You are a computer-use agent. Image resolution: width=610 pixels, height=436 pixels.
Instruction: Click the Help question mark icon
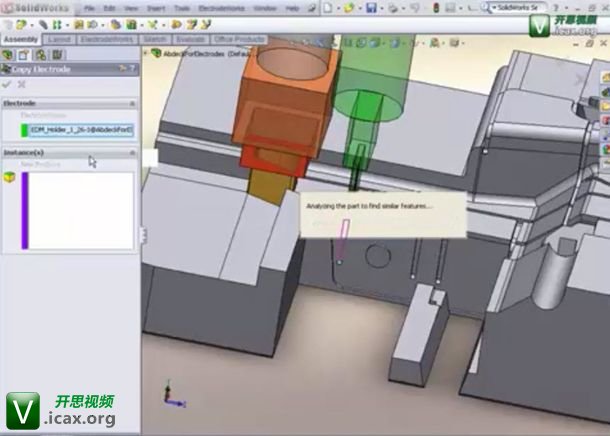click(556, 8)
